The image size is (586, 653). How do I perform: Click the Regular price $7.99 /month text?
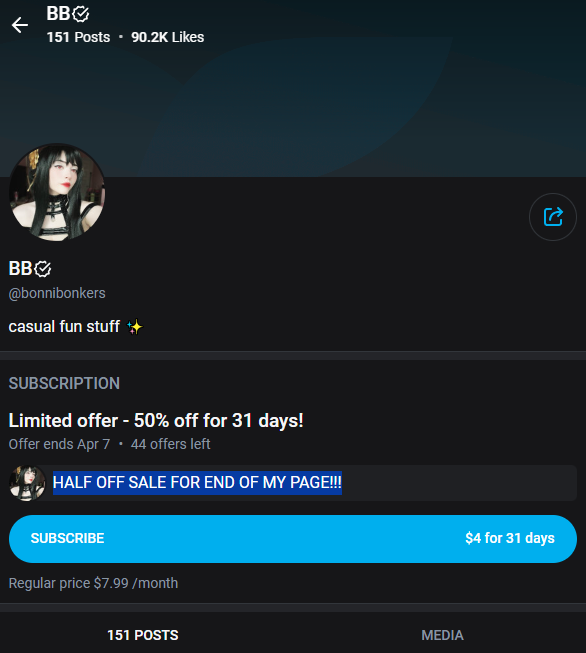[x=93, y=583]
